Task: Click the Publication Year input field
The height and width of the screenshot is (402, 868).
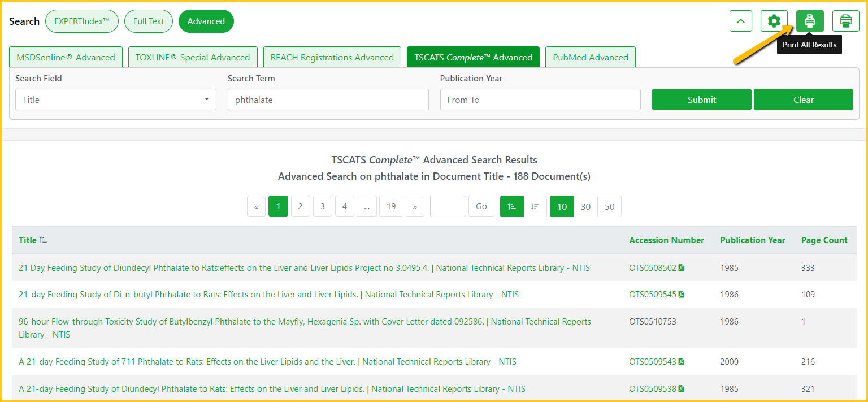Action: tap(540, 100)
